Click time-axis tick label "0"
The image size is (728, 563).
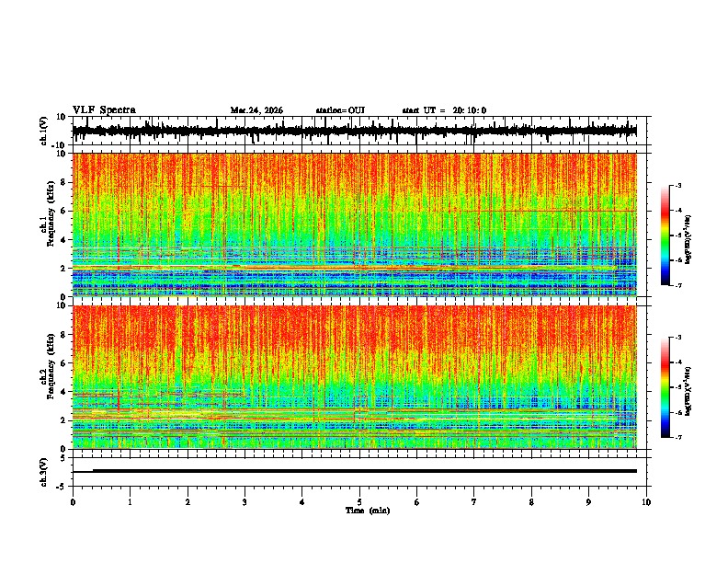point(73,502)
